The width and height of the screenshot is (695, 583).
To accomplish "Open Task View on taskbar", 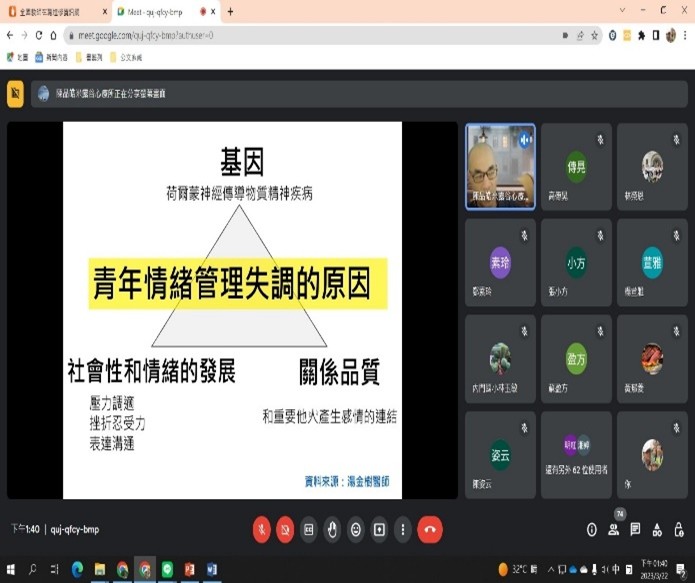I will 55,569.
